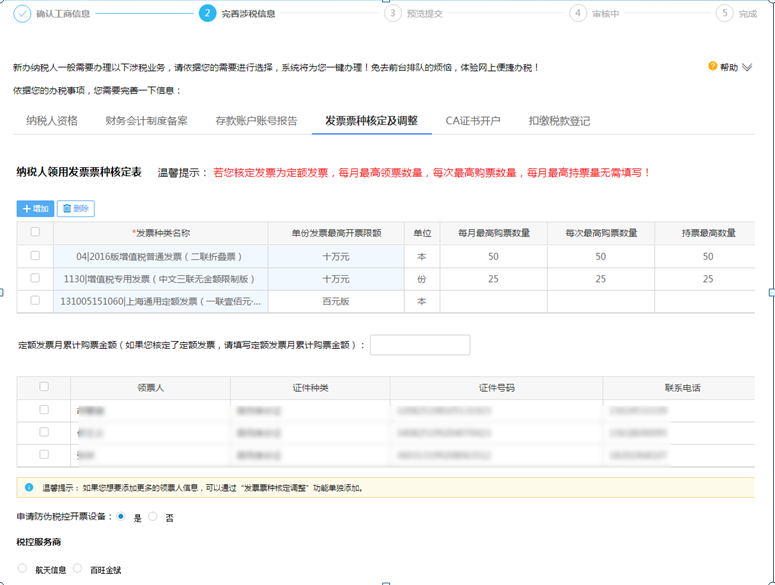
Task: Expand the chevron next to 帮助
Action: tap(746, 67)
